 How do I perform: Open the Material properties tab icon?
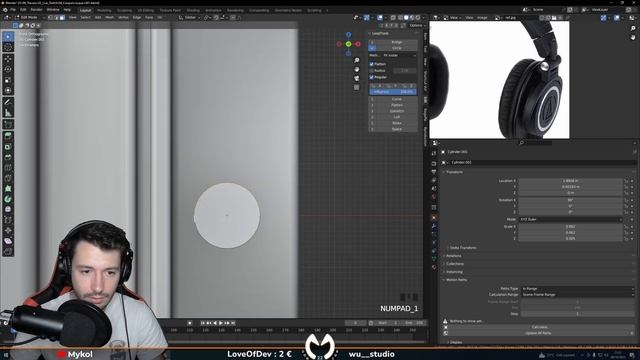pos(434,267)
